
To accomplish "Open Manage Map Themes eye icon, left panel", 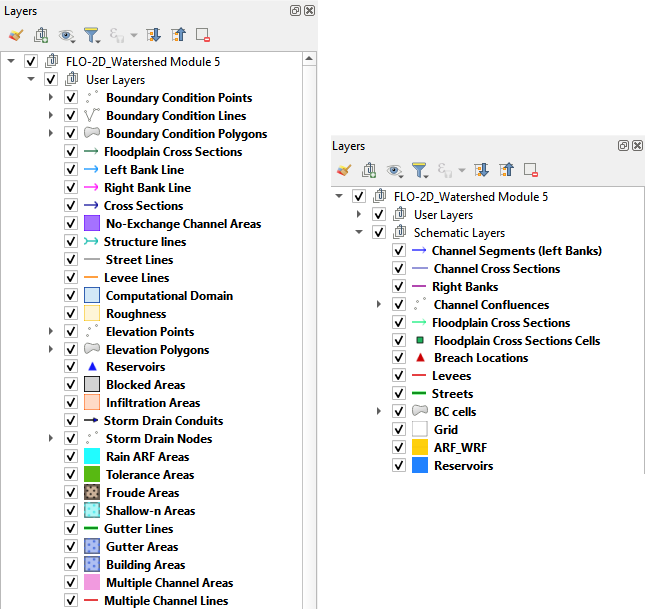I will pyautogui.click(x=67, y=35).
